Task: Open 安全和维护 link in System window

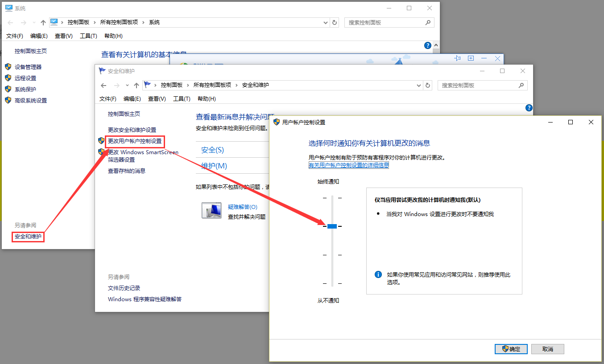Action: click(28, 237)
